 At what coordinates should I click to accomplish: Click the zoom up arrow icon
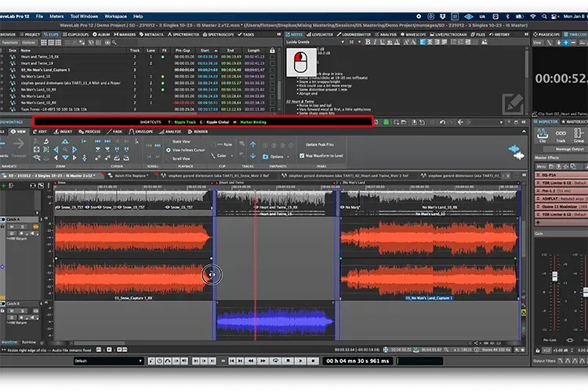(65, 141)
